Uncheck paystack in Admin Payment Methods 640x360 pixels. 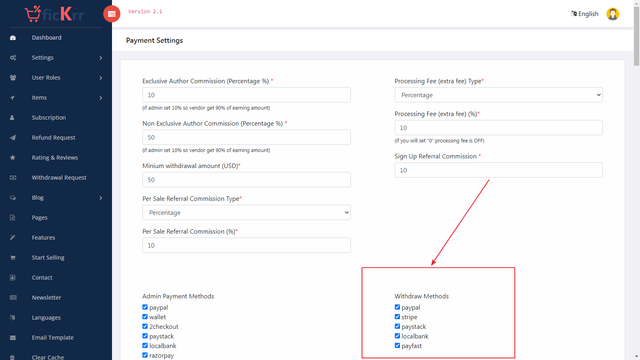tap(145, 336)
